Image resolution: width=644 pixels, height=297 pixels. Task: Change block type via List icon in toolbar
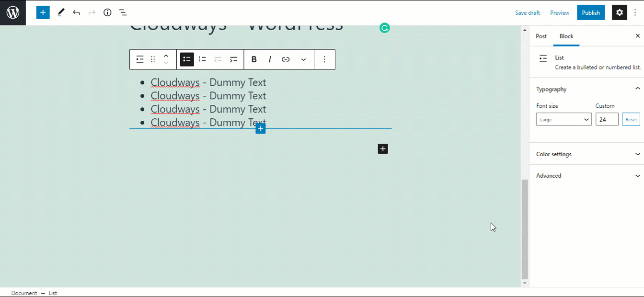pos(140,59)
